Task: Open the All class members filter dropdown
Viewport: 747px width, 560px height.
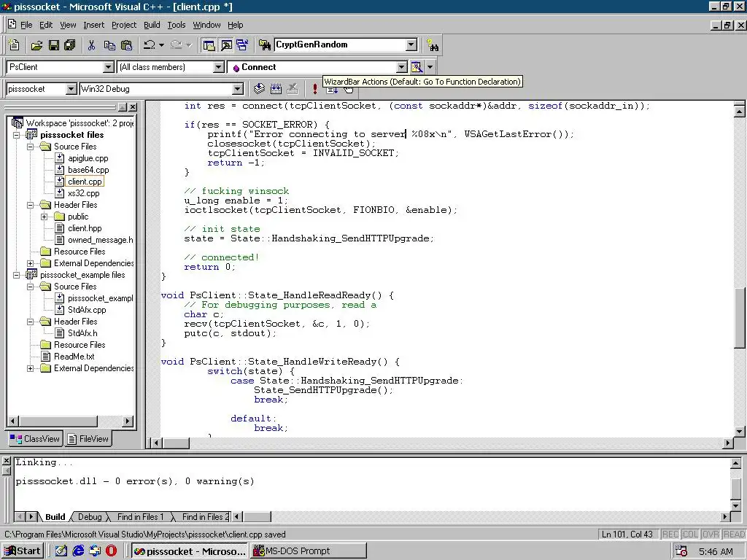Action: [x=218, y=67]
